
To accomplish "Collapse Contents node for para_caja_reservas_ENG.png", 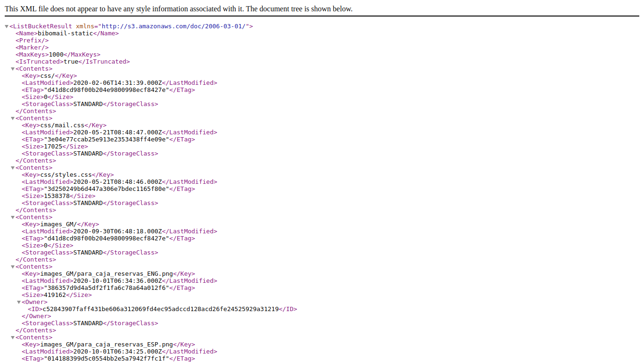I will 13,267.
